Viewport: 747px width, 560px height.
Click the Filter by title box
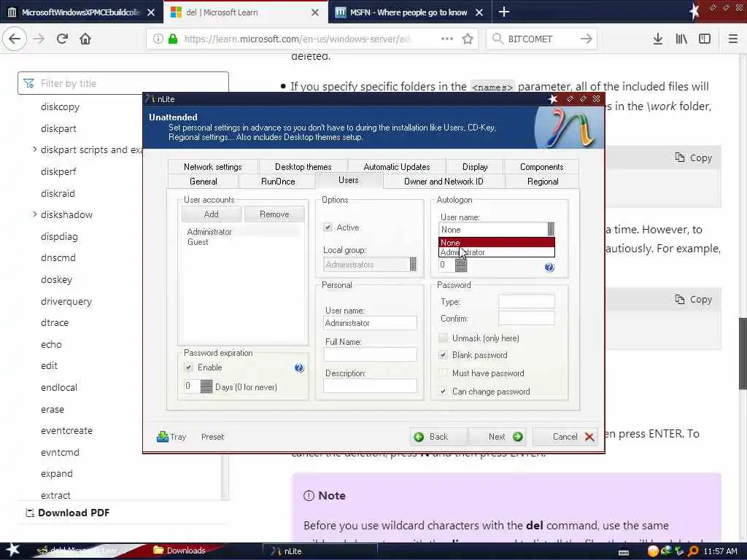123,83
